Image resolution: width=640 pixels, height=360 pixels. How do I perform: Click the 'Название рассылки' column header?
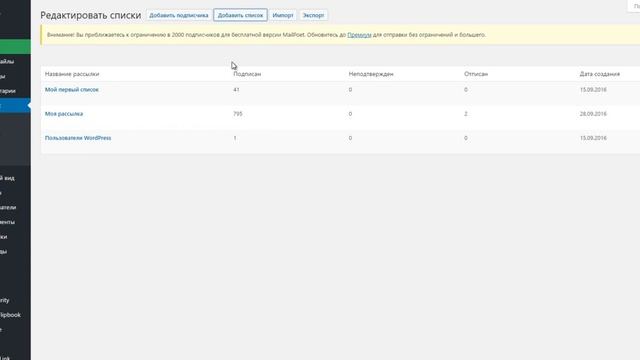(x=72, y=74)
